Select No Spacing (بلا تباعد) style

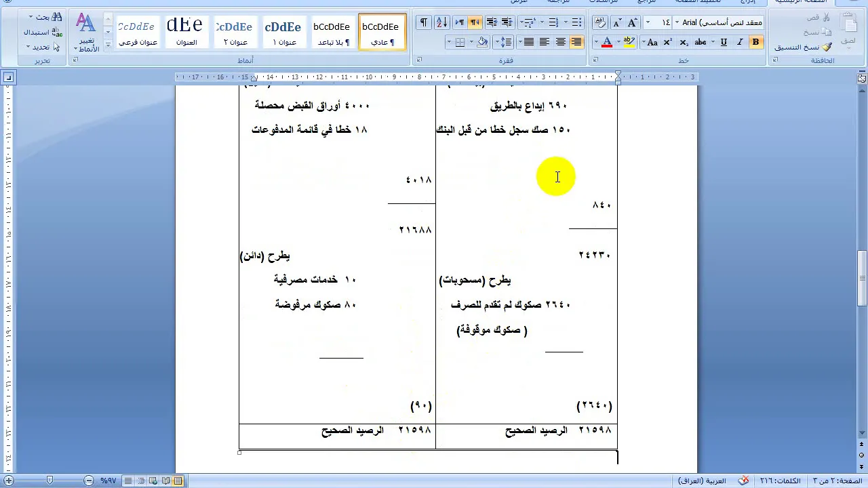332,33
